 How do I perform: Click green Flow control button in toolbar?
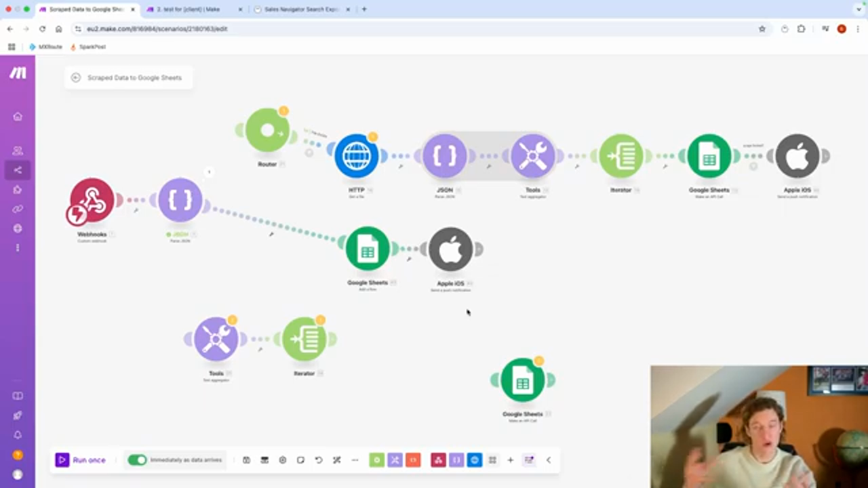(x=376, y=460)
